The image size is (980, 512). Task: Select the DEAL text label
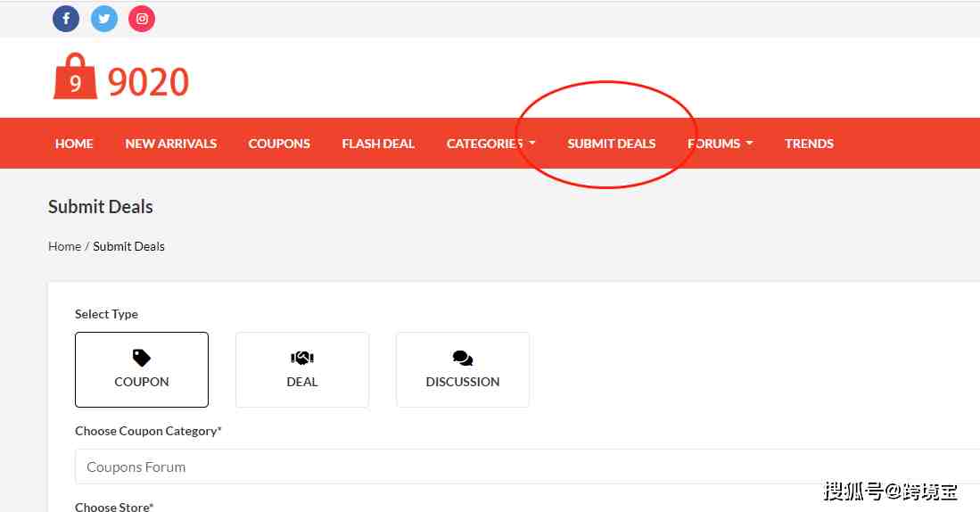[302, 382]
